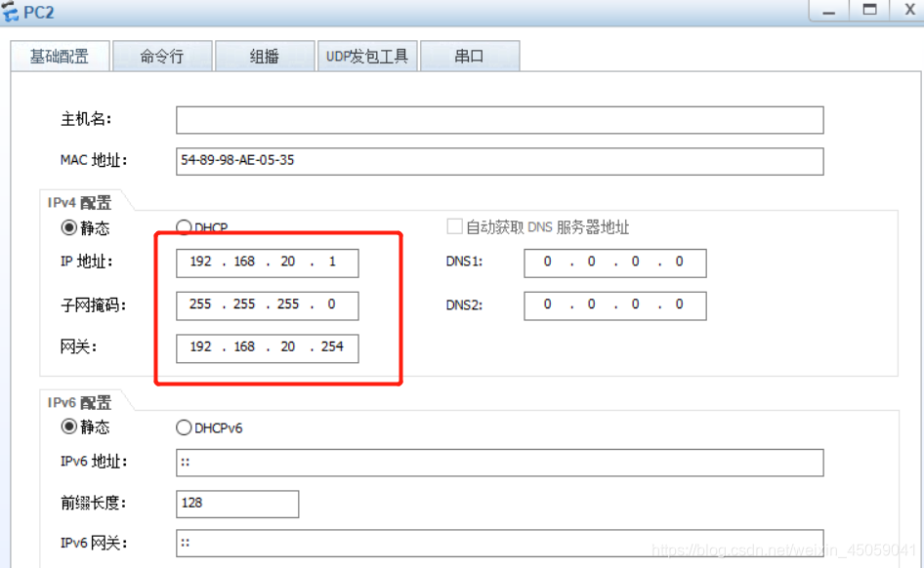
Task: Select IPv6 静态 radio button
Action: (69, 426)
